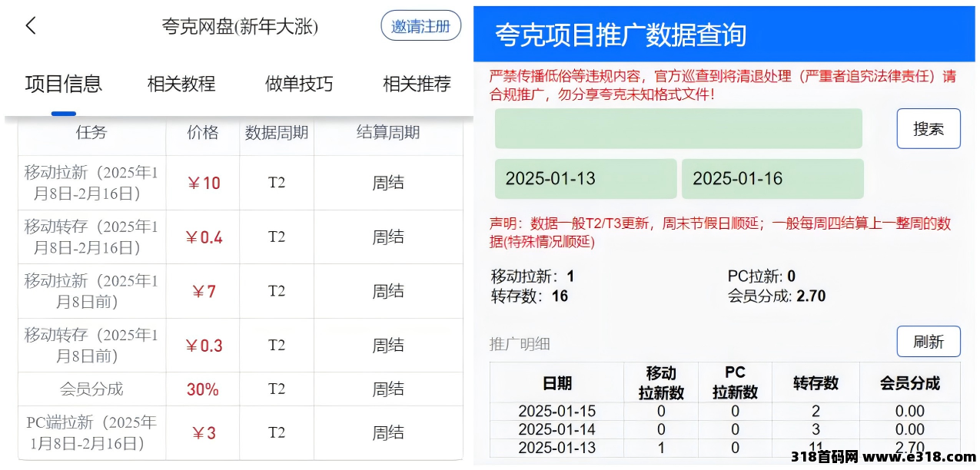Click the ￥10 price
The width and height of the screenshot is (980, 470).
point(203,183)
